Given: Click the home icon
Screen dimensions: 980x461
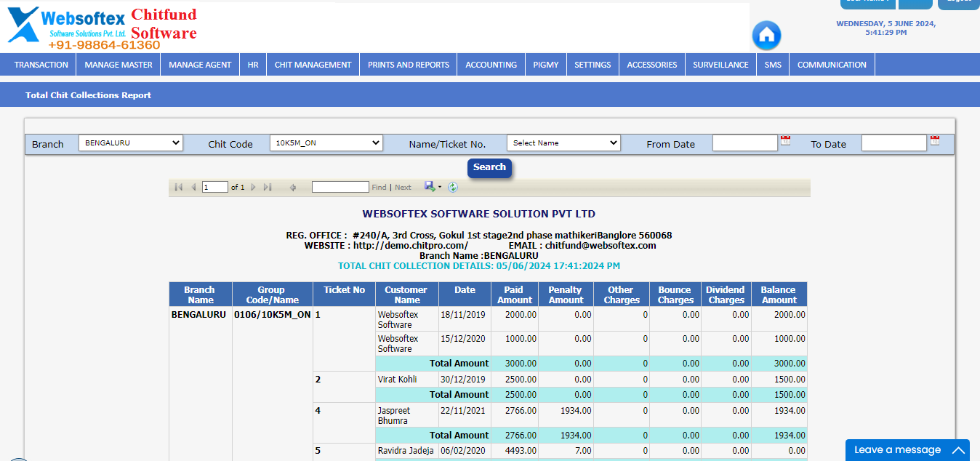Looking at the screenshot, I should coord(766,35).
